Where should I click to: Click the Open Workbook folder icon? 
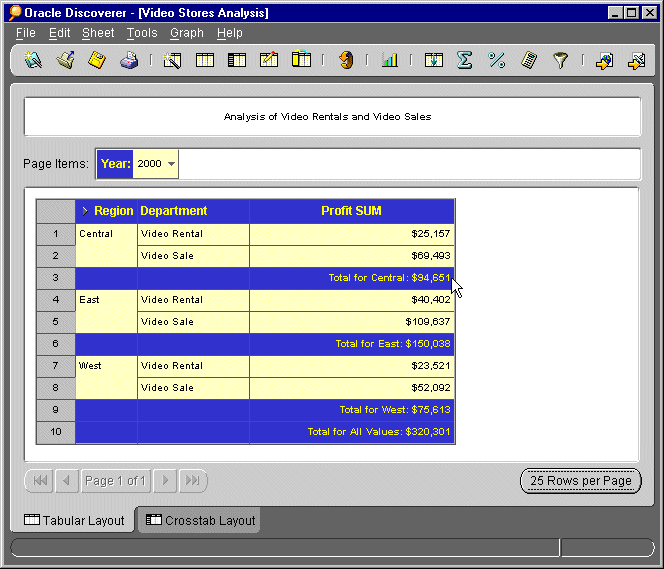coord(65,60)
